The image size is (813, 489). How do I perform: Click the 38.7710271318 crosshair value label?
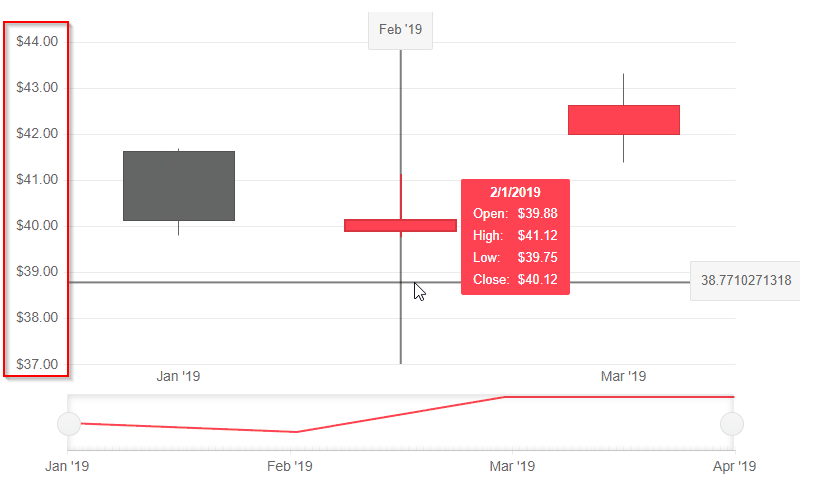746,281
